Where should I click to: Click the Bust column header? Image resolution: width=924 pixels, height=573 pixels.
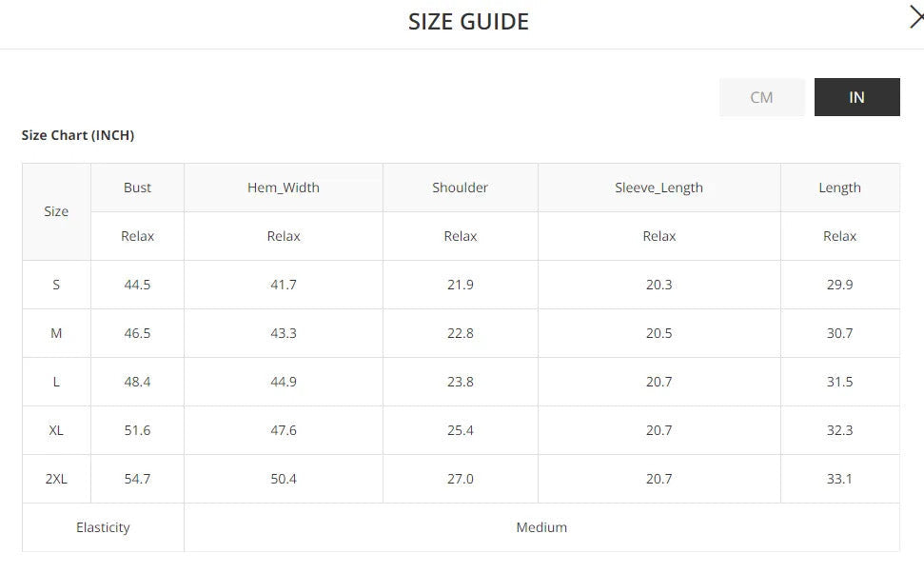[137, 188]
